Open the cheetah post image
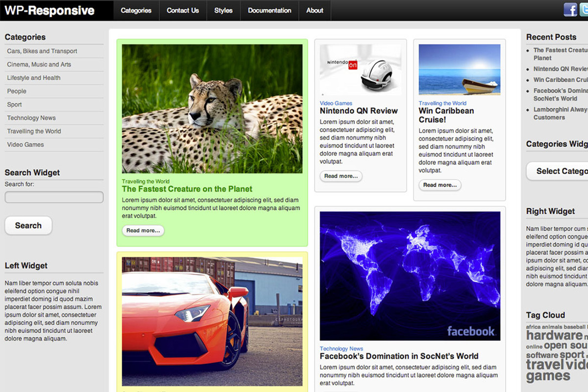 pyautogui.click(x=212, y=109)
